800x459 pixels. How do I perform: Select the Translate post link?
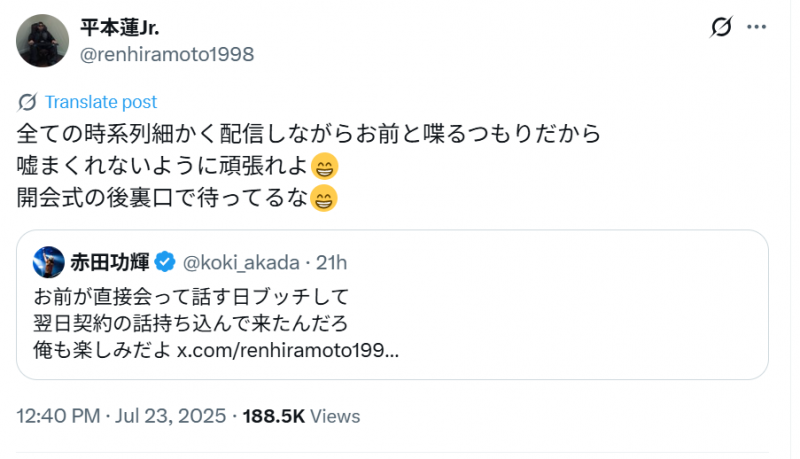click(x=100, y=102)
